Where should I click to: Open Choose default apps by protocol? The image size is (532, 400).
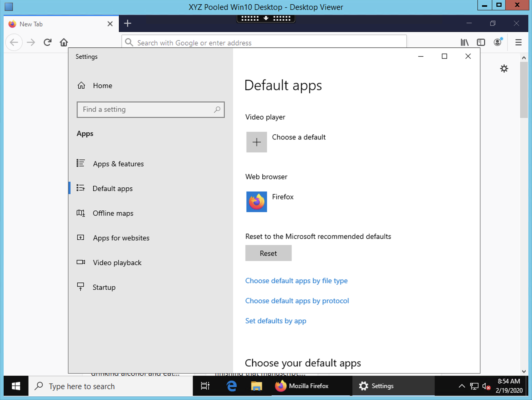tap(297, 301)
